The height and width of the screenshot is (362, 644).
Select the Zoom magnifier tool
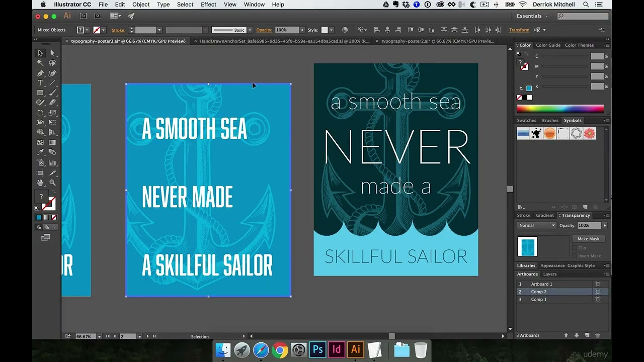click(52, 183)
